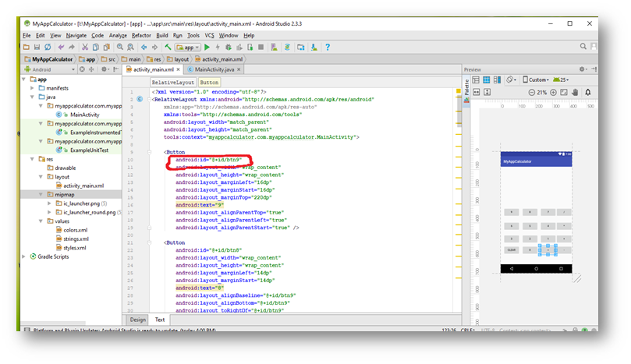
Task: Open project panel gear settings menu
Action: click(105, 69)
